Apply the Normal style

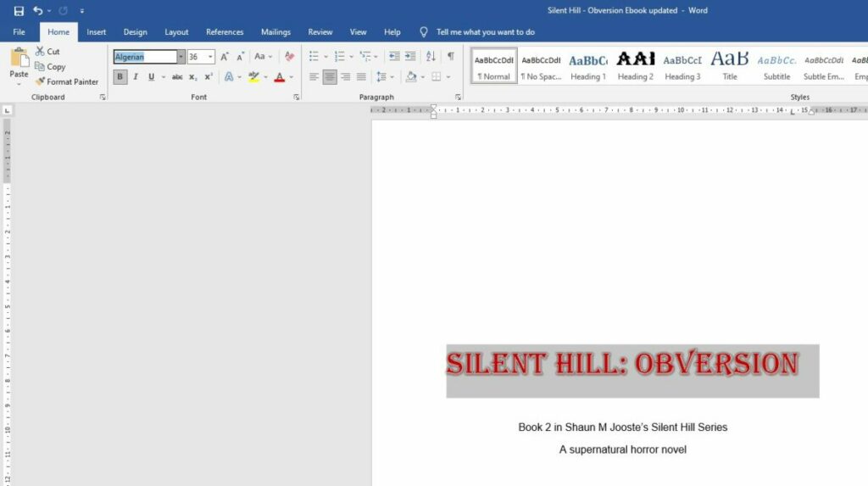(494, 66)
